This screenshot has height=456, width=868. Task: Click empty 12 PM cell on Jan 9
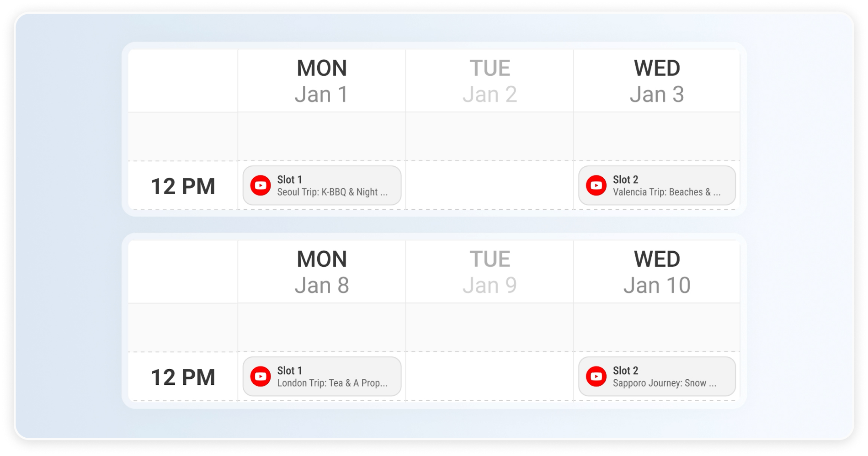pos(490,376)
